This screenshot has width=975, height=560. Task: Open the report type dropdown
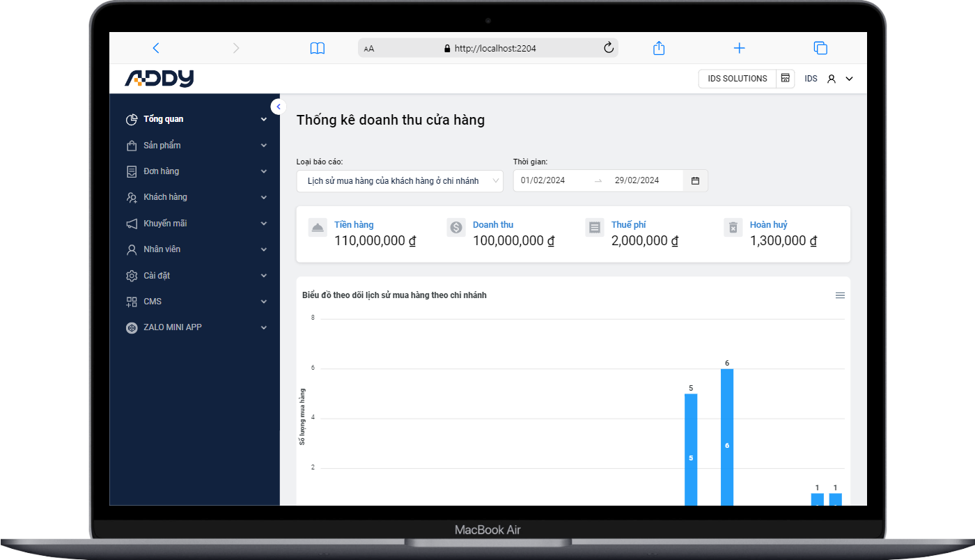click(400, 180)
